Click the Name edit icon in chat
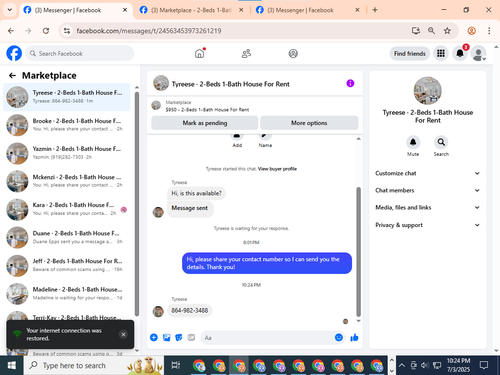 pos(265,136)
